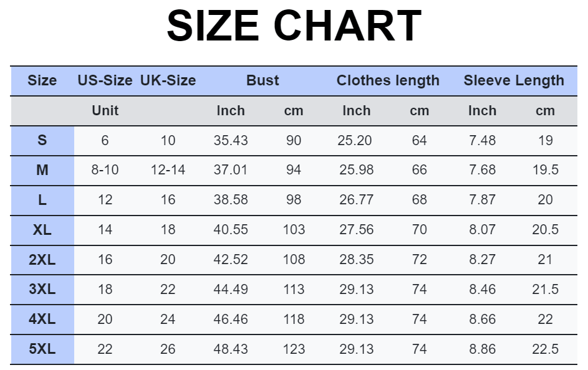Image resolution: width=588 pixels, height=370 pixels.
Task: Click the 22.5 sleeve cm value
Action: click(x=545, y=349)
